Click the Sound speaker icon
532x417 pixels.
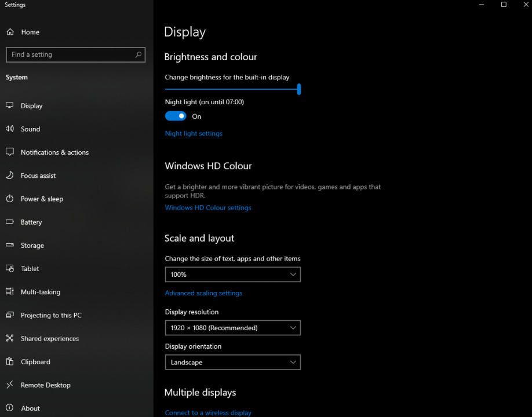click(x=10, y=129)
